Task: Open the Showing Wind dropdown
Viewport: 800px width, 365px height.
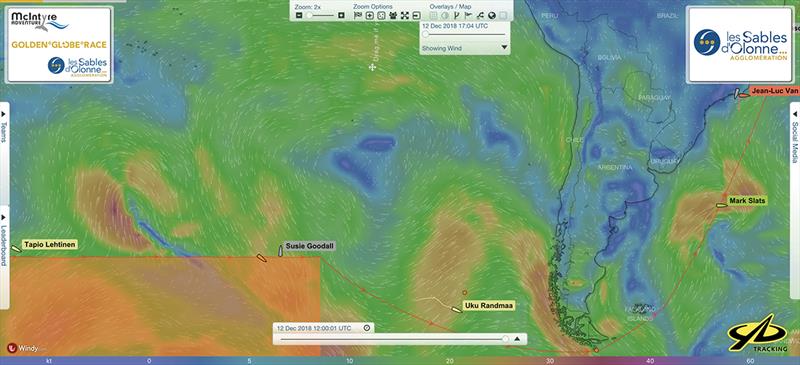Action: (465, 48)
